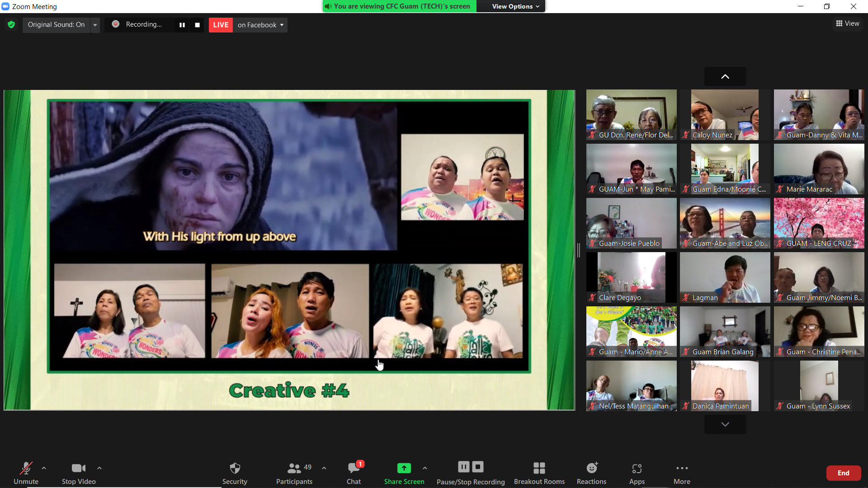Select GUAM - LENG CRUZ video tile

point(819,223)
